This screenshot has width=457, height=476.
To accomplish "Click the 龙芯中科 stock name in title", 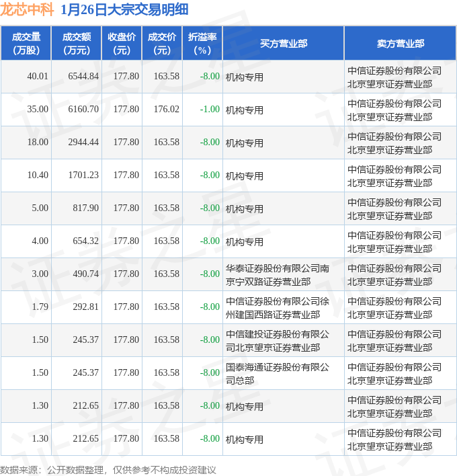I will pyautogui.click(x=27, y=9).
